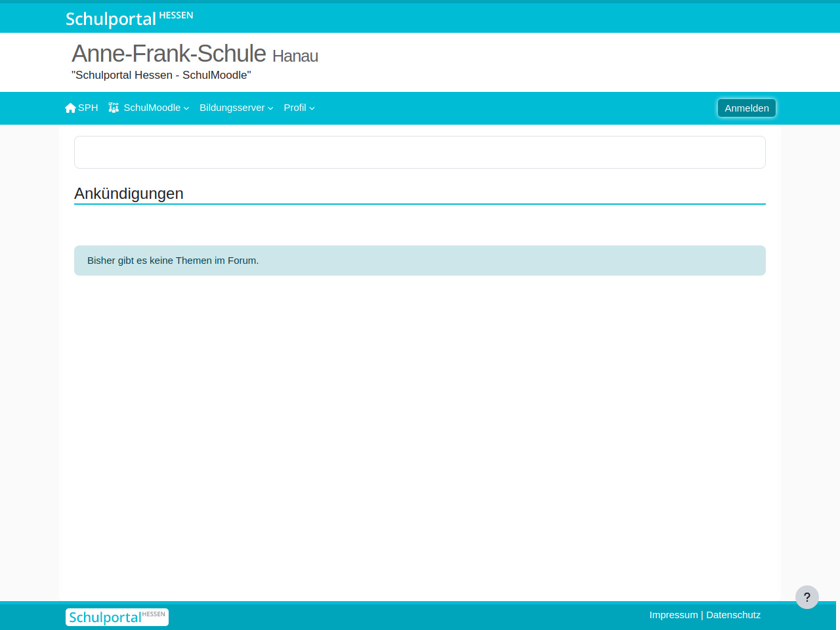Expand the chevron next to SchulMoodle
This screenshot has height=630, width=840.
point(186,108)
